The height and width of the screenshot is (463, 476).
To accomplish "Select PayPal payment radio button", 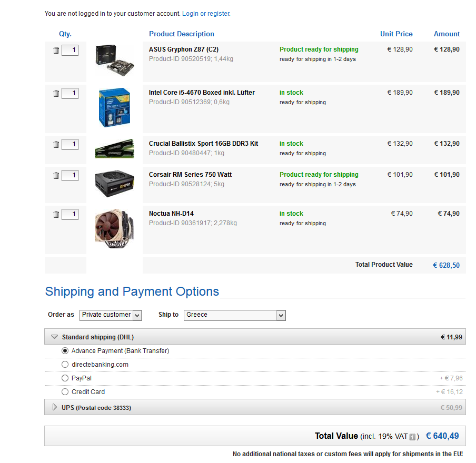I will [65, 378].
